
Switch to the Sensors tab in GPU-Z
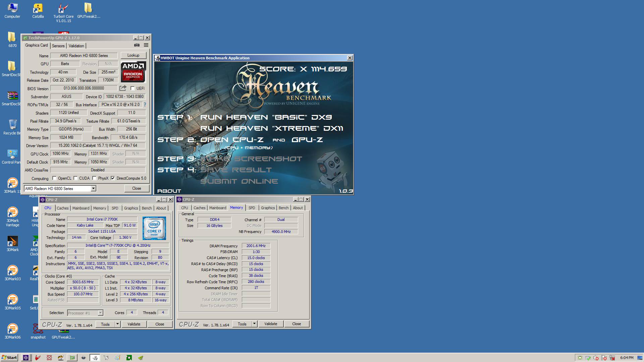point(58,46)
